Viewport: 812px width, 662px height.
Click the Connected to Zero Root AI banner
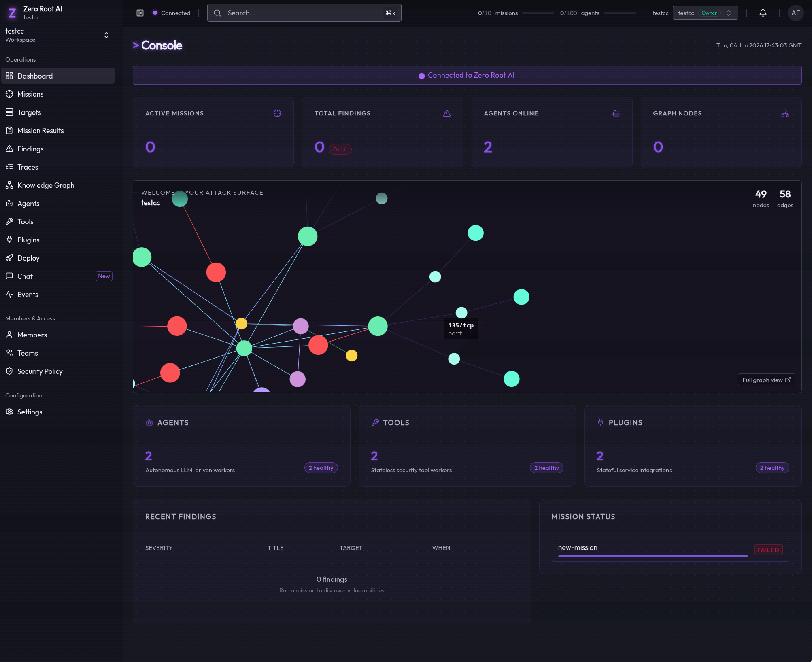467,75
